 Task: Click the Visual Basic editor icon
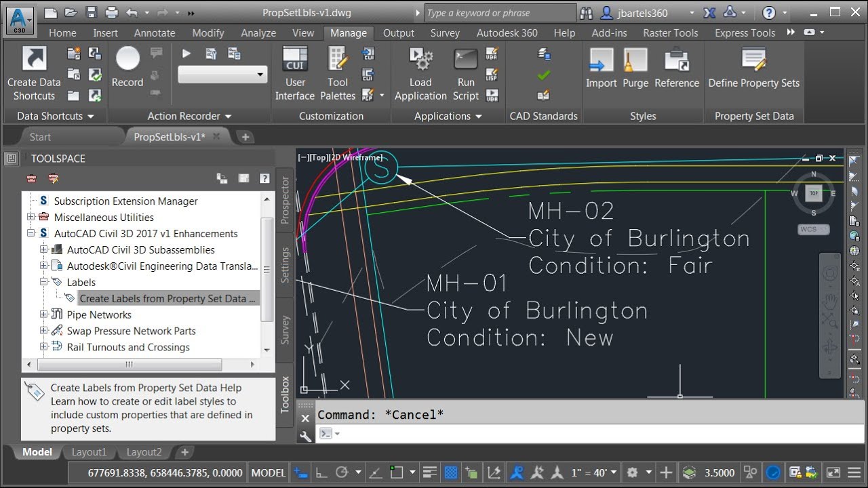492,54
